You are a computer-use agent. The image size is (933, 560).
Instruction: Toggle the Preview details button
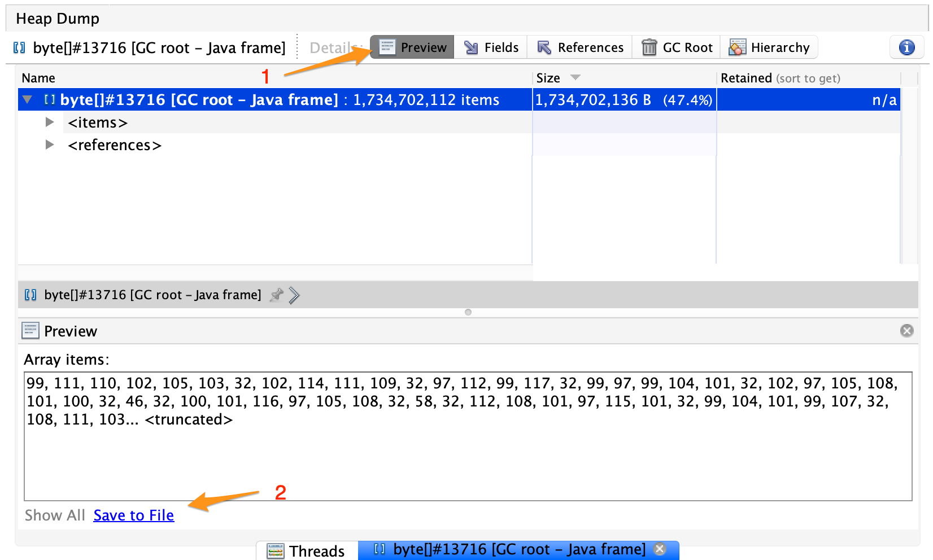point(413,47)
